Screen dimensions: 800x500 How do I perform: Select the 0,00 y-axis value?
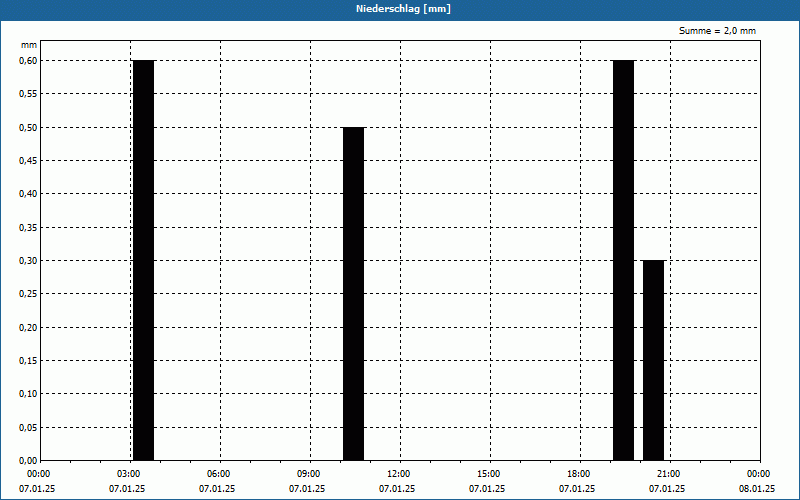point(28,461)
